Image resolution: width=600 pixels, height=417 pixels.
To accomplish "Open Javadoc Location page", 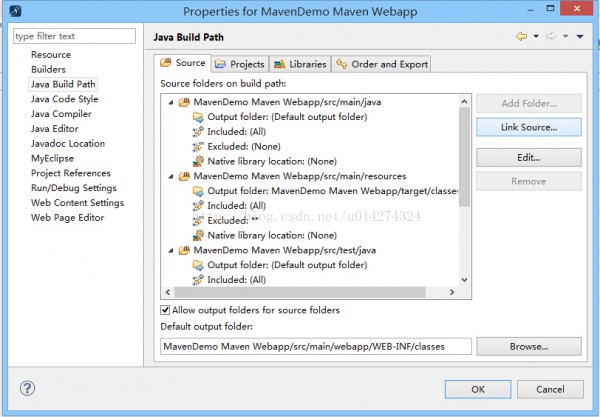I will [x=68, y=144].
